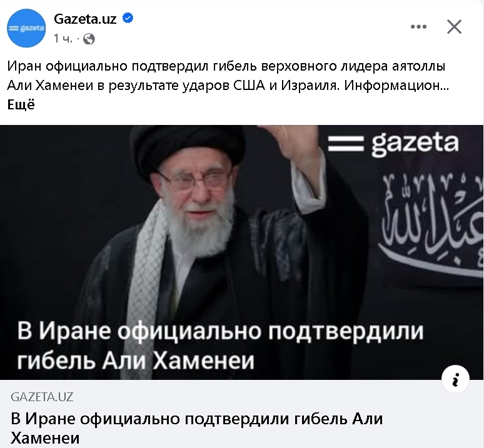Open the post timestamp "1 ч."
The height and width of the screenshot is (448, 484).
pyautogui.click(x=63, y=39)
